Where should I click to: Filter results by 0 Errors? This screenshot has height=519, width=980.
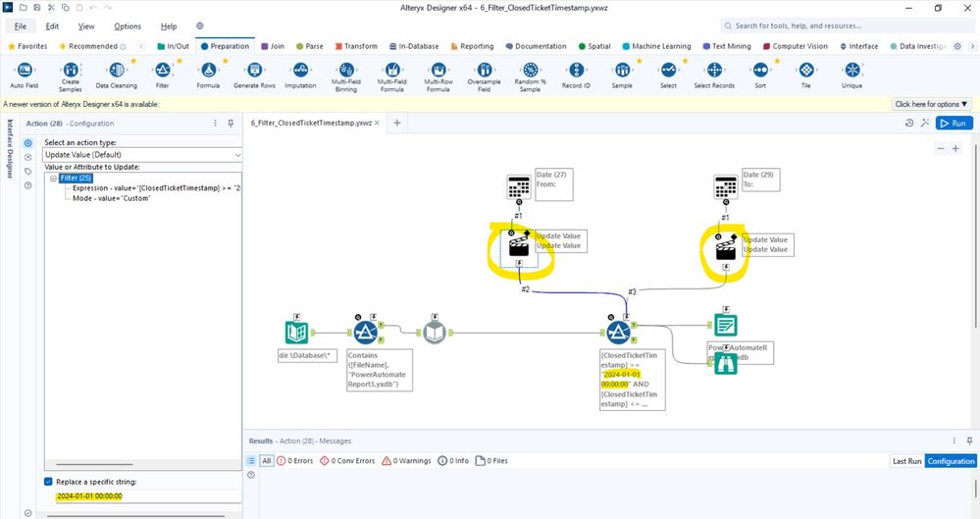pos(294,461)
